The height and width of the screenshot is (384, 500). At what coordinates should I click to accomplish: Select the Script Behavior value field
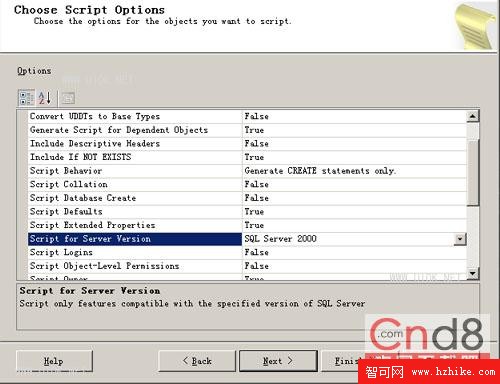[354, 171]
